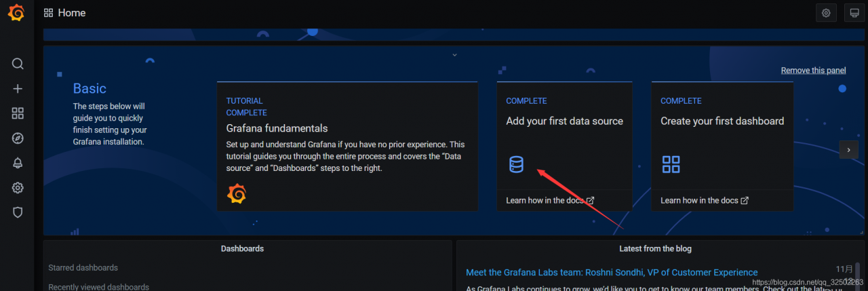Click the Dashboards panel header
This screenshot has width=868, height=291.
tap(242, 249)
